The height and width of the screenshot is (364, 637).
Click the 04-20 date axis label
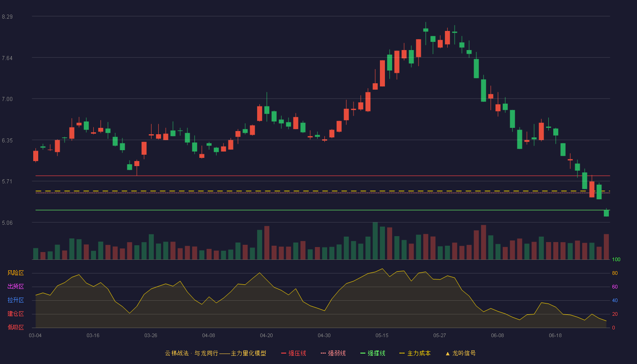tap(266, 335)
